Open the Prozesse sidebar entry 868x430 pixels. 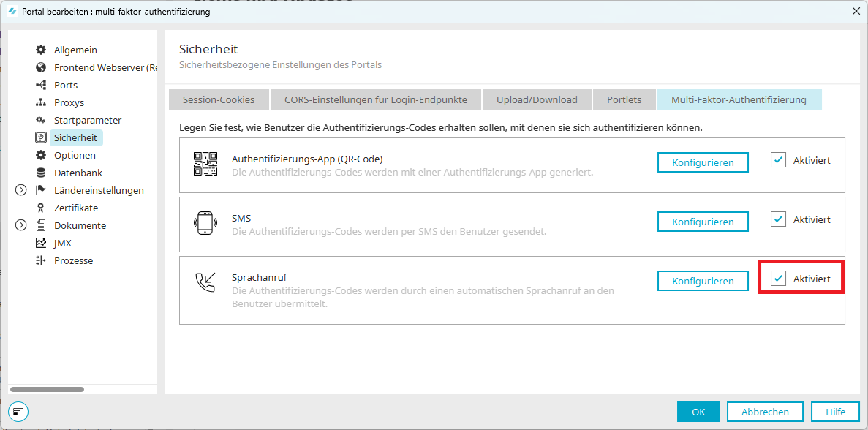click(x=73, y=260)
